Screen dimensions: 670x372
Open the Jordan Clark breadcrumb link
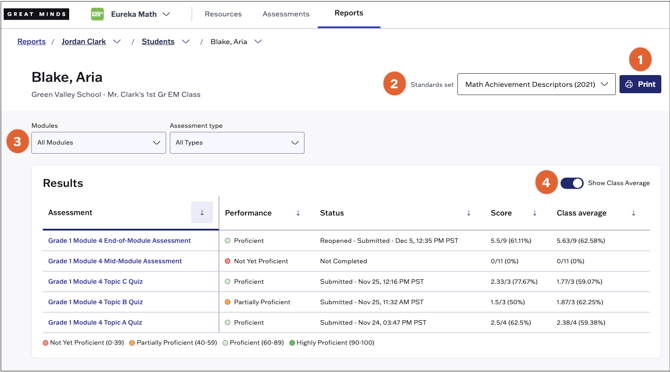coord(84,41)
